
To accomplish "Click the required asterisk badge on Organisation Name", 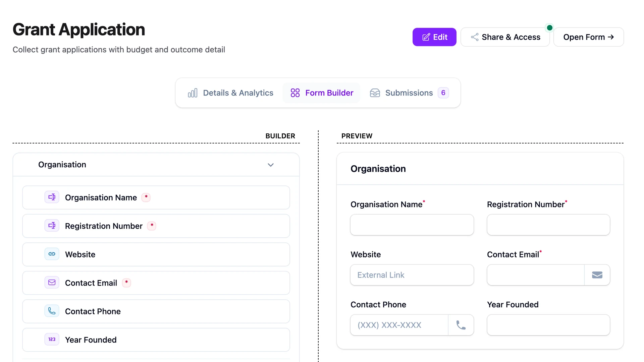I will click(x=146, y=197).
